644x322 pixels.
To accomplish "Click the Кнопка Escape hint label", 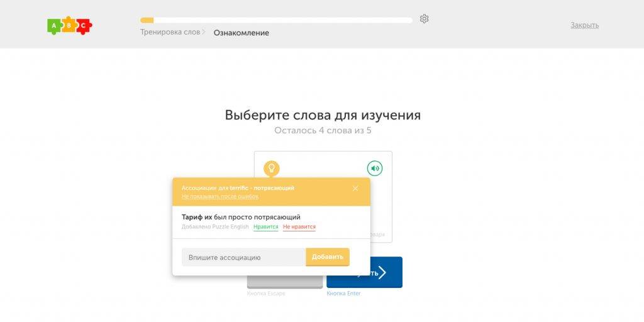I will coord(264,293).
